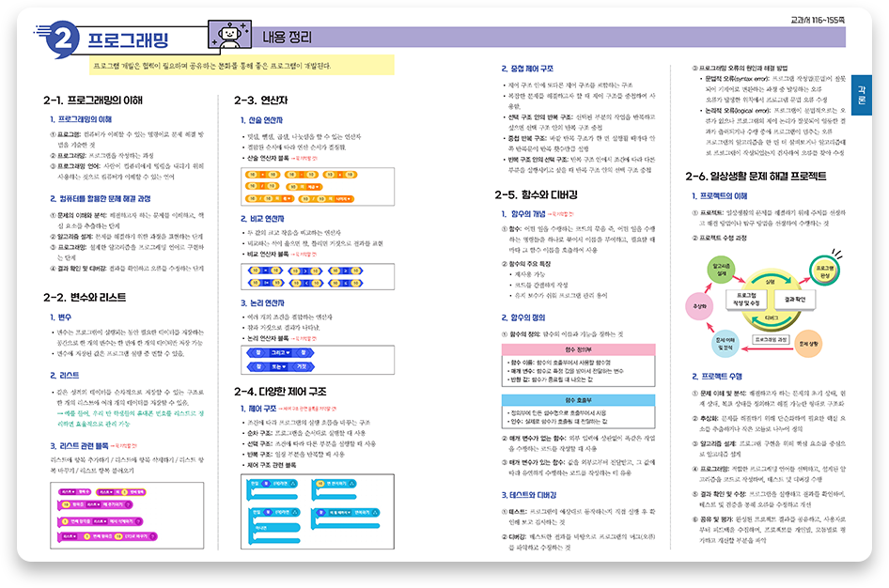Click subheading 2. 중첩 제어 구조
889x588 pixels.
pyautogui.click(x=527, y=69)
